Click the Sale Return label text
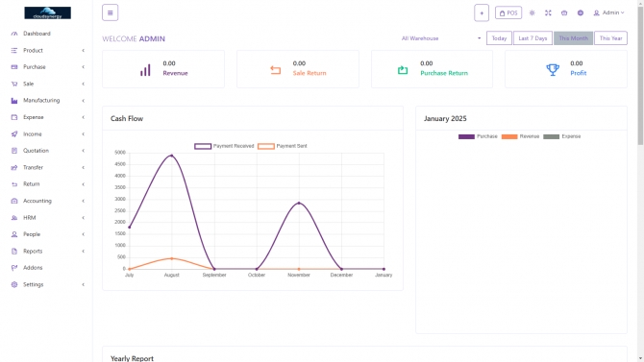This screenshot has width=644, height=362. (310, 73)
